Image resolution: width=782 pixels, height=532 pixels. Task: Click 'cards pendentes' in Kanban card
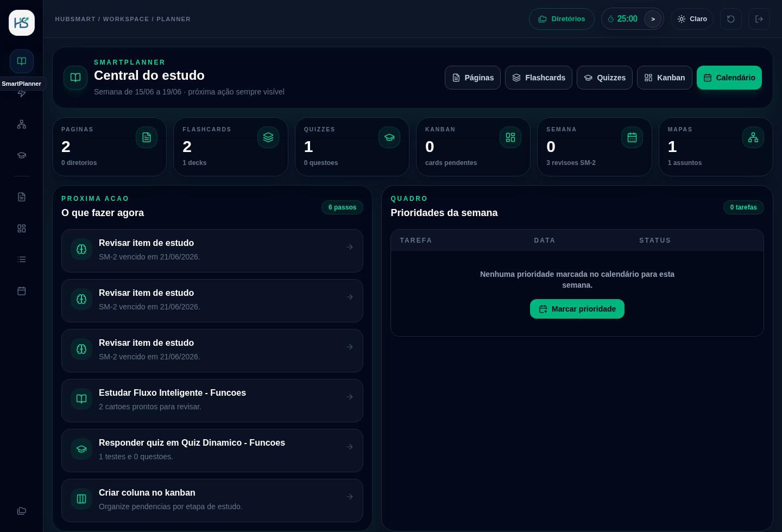451,163
